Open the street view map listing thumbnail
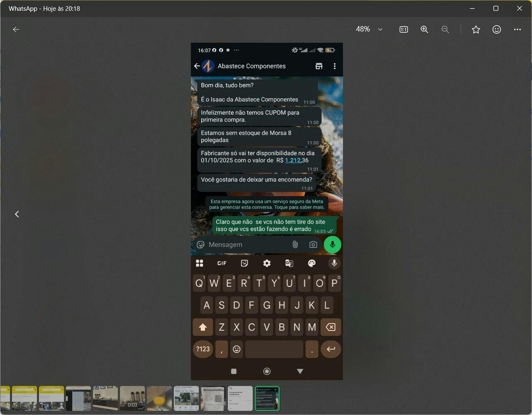The height and width of the screenshot is (415, 532). pyautogui.click(x=186, y=398)
